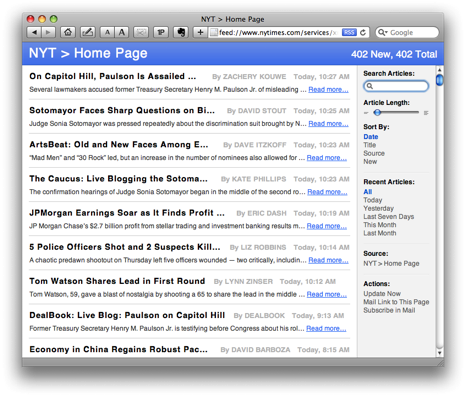The width and height of the screenshot is (465, 397).
Task: Filter articles to This Month
Action: click(380, 225)
